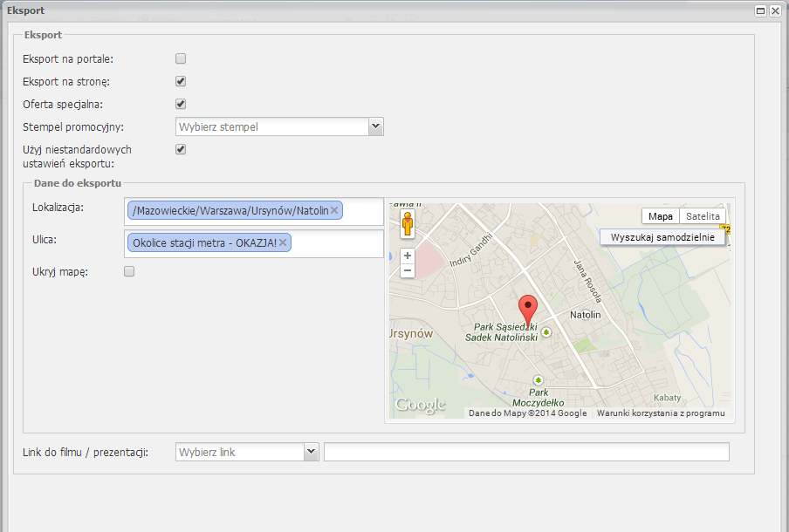Pick the Street View pegman icon
The height and width of the screenshot is (532, 789).
click(408, 224)
